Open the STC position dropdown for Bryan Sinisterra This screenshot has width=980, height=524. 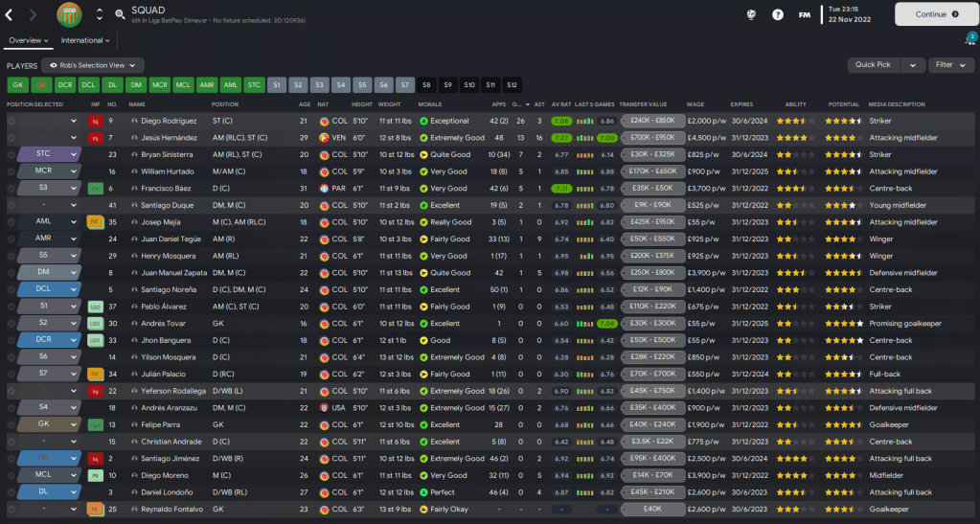click(x=50, y=153)
